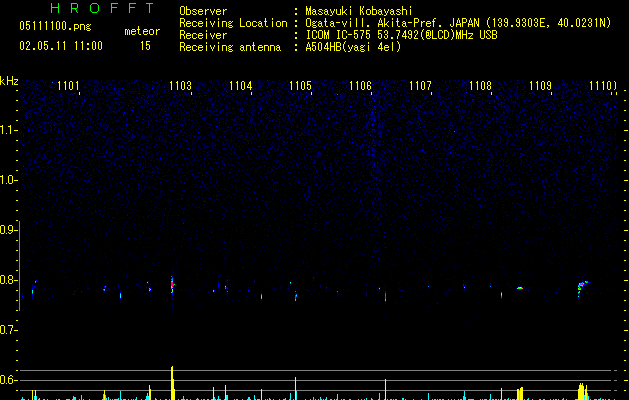The width and height of the screenshot is (629, 400).
Task: Select the 1110 time label at axis end
Action: (x=603, y=86)
